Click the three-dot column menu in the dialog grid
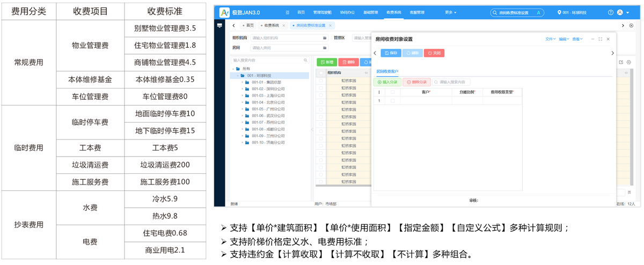This screenshot has height=265, width=644. 379,92
